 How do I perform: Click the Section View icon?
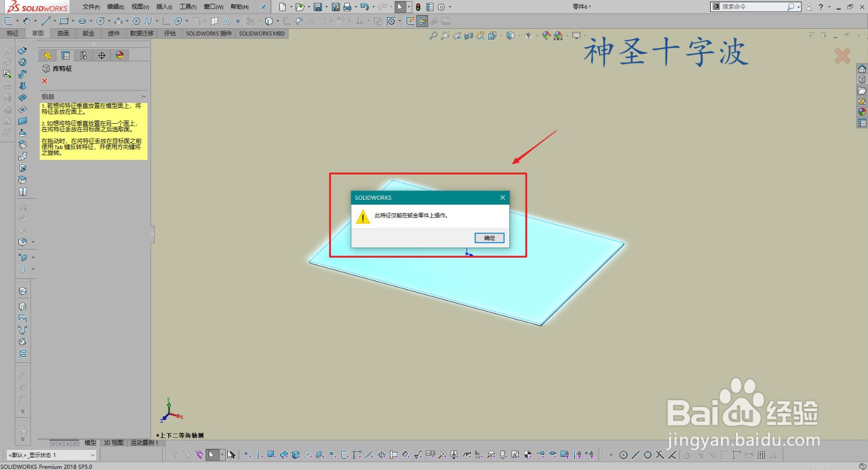(x=469, y=36)
